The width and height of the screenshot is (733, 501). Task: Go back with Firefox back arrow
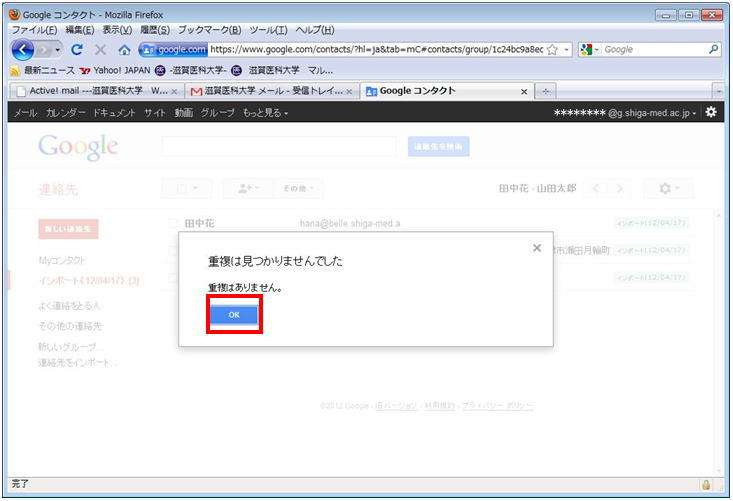tap(22, 50)
